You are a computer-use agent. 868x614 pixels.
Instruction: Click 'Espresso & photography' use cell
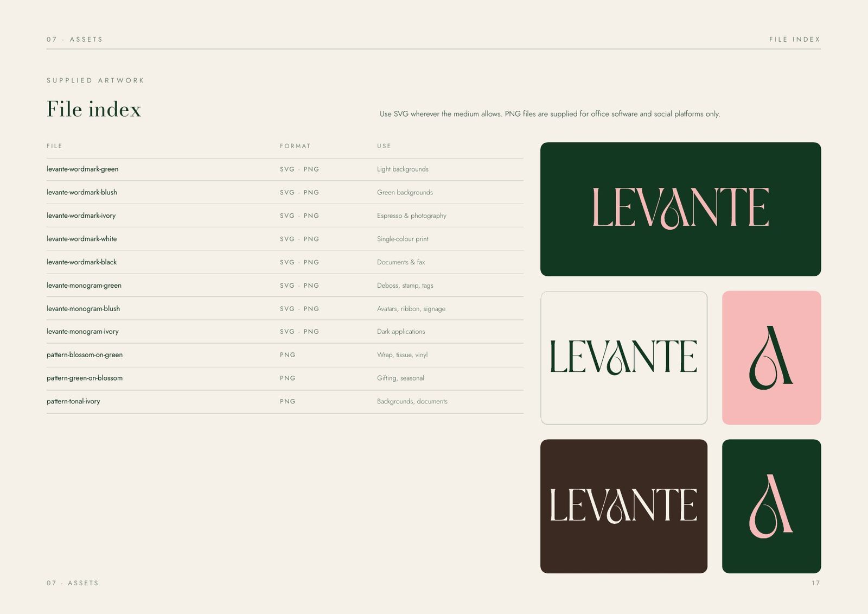(412, 216)
